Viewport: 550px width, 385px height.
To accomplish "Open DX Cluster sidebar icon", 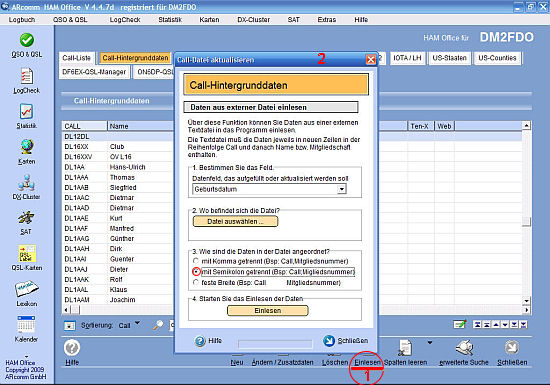I will click(x=27, y=183).
